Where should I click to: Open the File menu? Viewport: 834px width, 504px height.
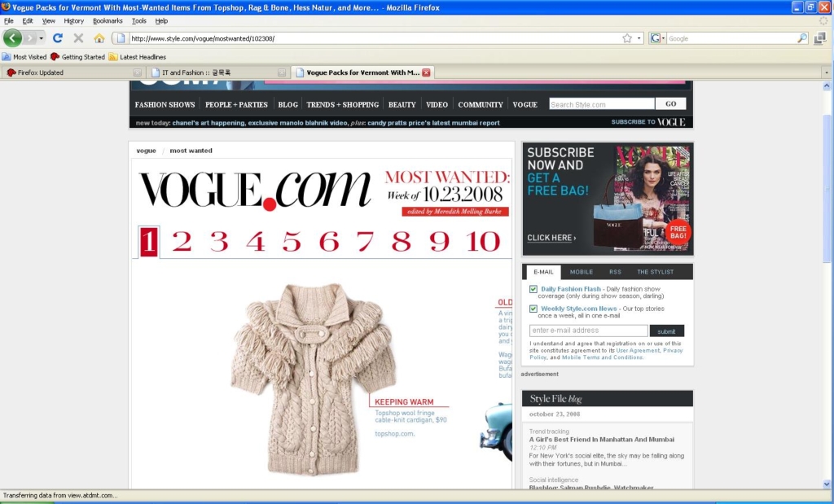point(8,20)
